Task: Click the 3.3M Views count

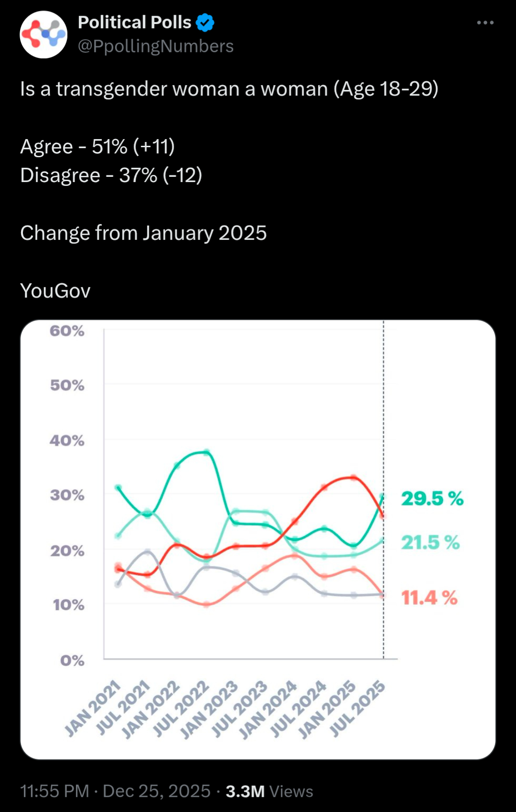Action: [x=269, y=791]
